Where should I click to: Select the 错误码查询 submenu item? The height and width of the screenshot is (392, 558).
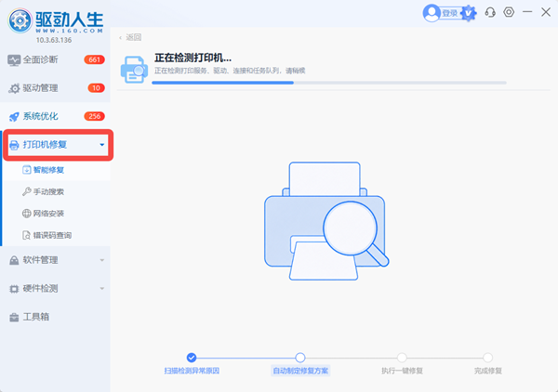55,235
